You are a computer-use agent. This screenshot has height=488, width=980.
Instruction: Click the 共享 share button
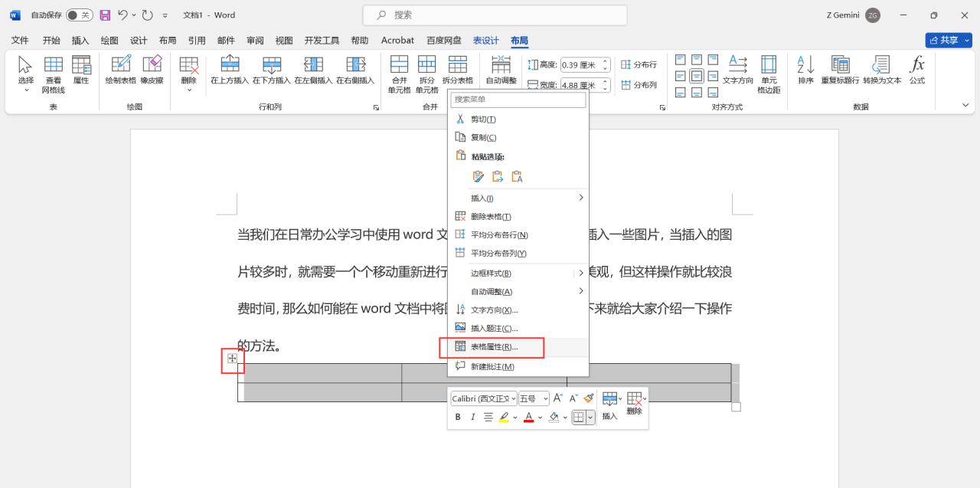(x=948, y=40)
